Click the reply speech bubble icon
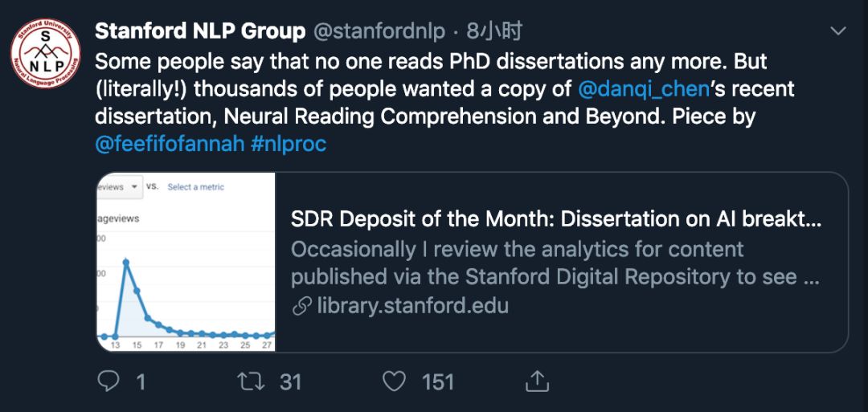Image resolution: width=868 pixels, height=412 pixels. [108, 381]
